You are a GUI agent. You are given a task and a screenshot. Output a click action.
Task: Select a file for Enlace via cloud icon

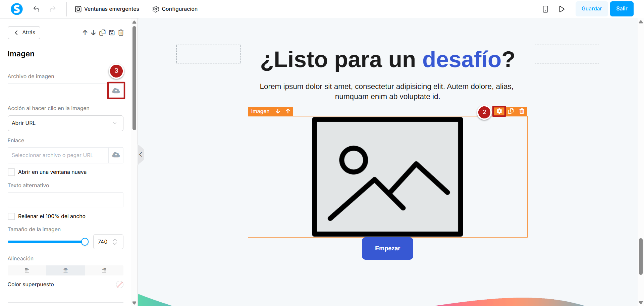click(x=116, y=155)
